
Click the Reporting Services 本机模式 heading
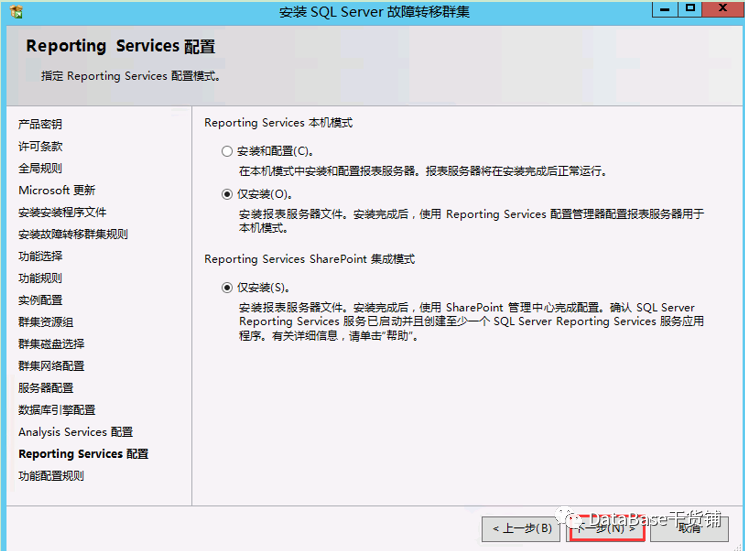[x=278, y=123]
